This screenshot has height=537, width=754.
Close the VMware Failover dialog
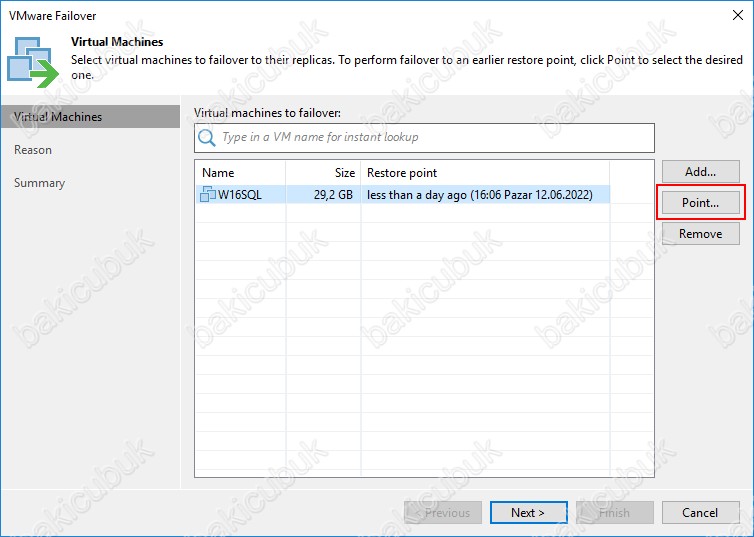(x=738, y=15)
